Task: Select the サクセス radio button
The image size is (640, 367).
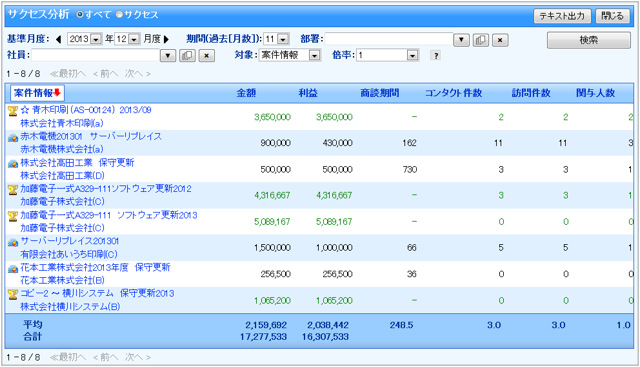Action: tap(119, 15)
